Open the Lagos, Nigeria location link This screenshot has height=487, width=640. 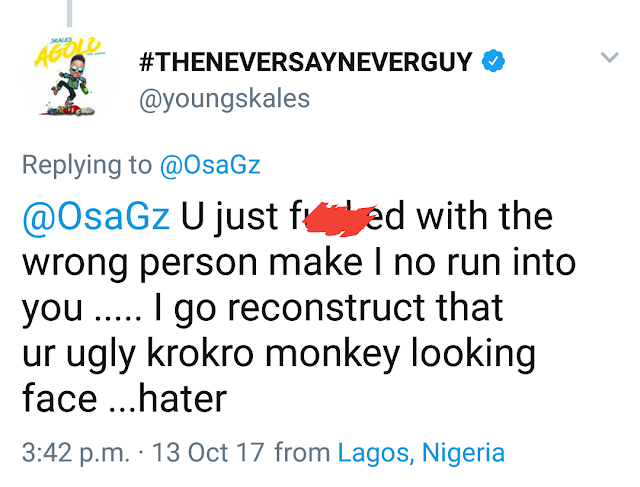pyautogui.click(x=420, y=453)
